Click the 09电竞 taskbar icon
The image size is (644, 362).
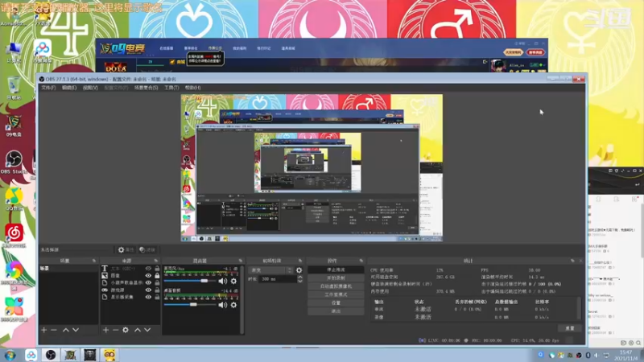(x=70, y=355)
